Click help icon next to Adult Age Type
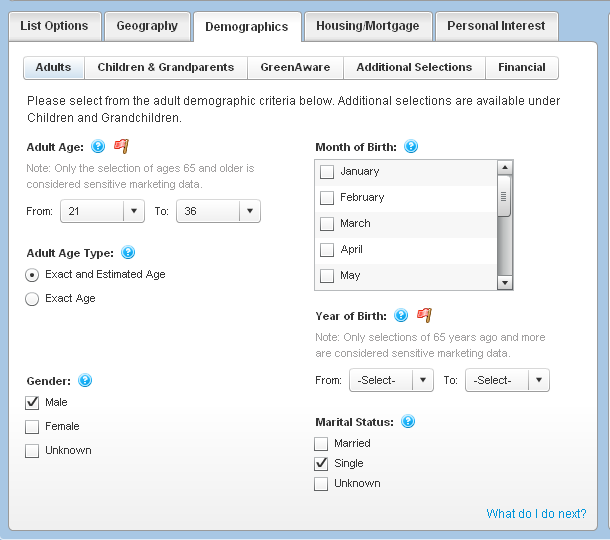The height and width of the screenshot is (540, 610). tap(127, 253)
